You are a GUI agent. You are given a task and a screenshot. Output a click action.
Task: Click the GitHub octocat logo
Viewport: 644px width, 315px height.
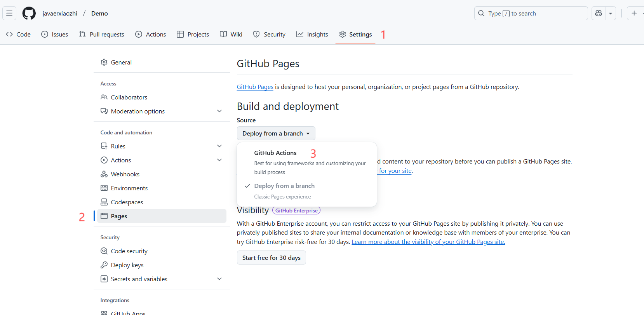[x=29, y=13]
